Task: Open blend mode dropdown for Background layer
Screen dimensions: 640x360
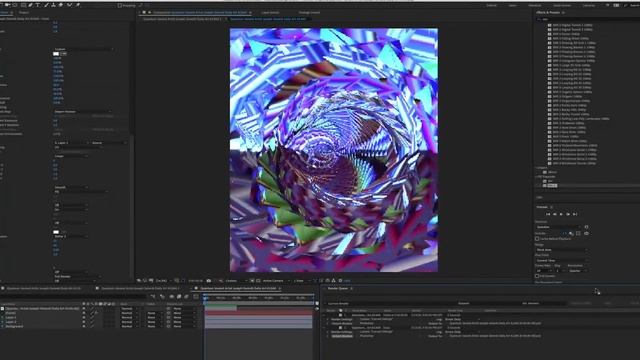Action: [x=129, y=327]
